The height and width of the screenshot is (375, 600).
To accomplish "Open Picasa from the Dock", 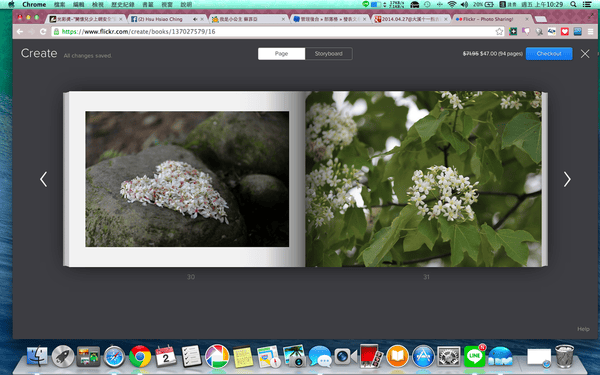I will click(217, 357).
